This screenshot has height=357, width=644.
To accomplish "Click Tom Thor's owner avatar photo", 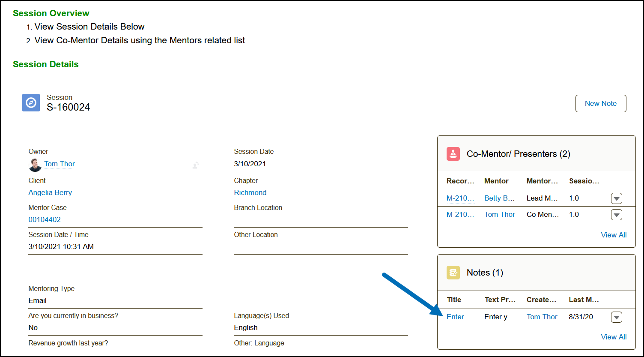I will pos(35,165).
